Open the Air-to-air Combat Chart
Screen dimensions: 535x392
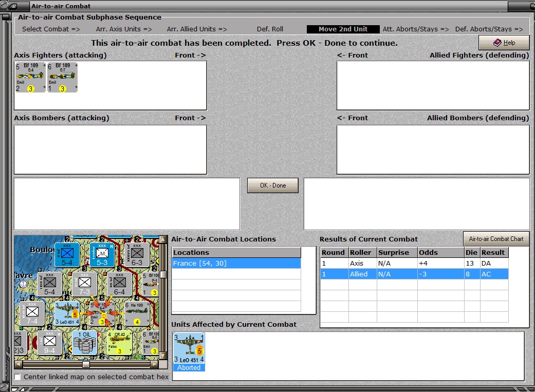496,239
